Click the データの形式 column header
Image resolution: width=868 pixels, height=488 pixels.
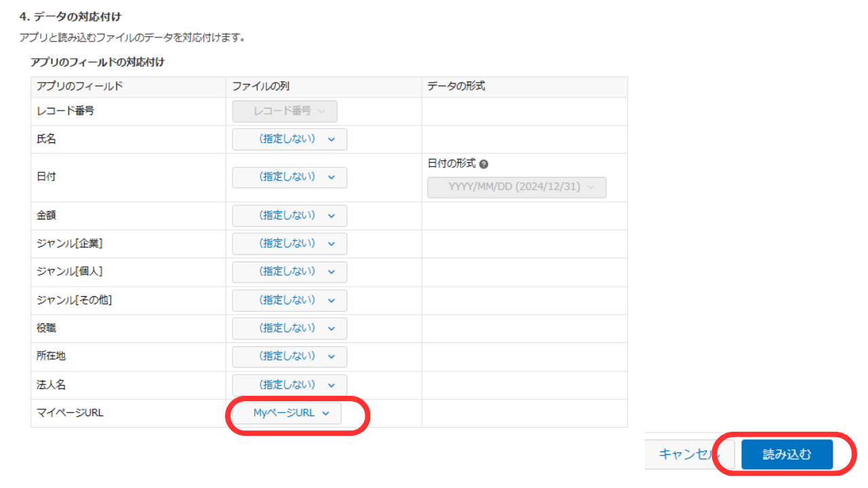pos(456,86)
